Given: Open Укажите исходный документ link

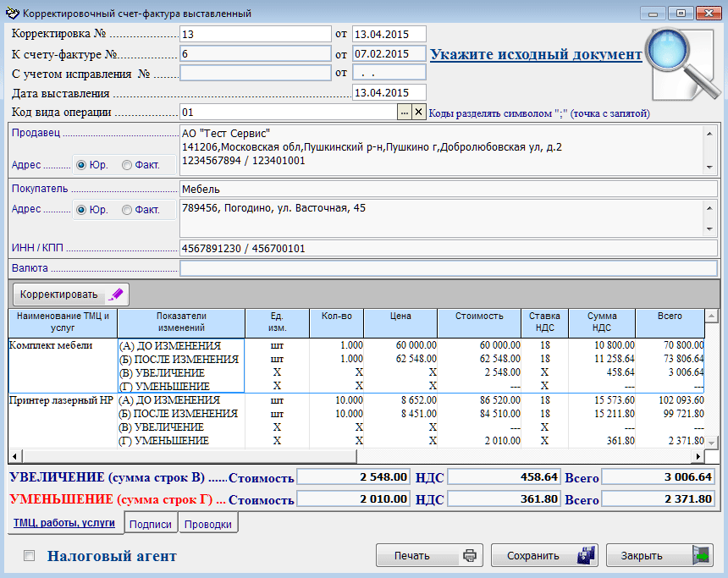Looking at the screenshot, I should point(536,54).
